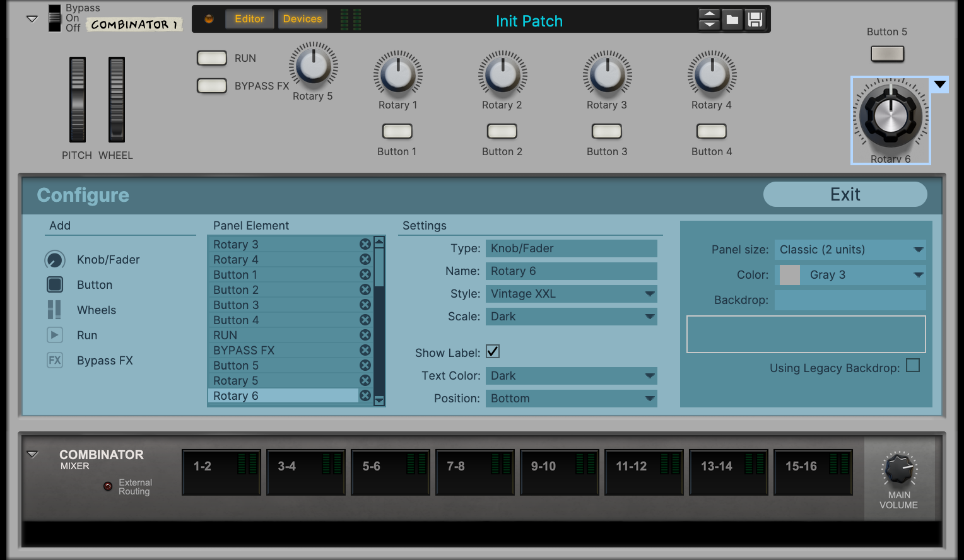Image resolution: width=964 pixels, height=560 pixels.
Task: Delete Button 2 from panel element list
Action: tap(365, 289)
